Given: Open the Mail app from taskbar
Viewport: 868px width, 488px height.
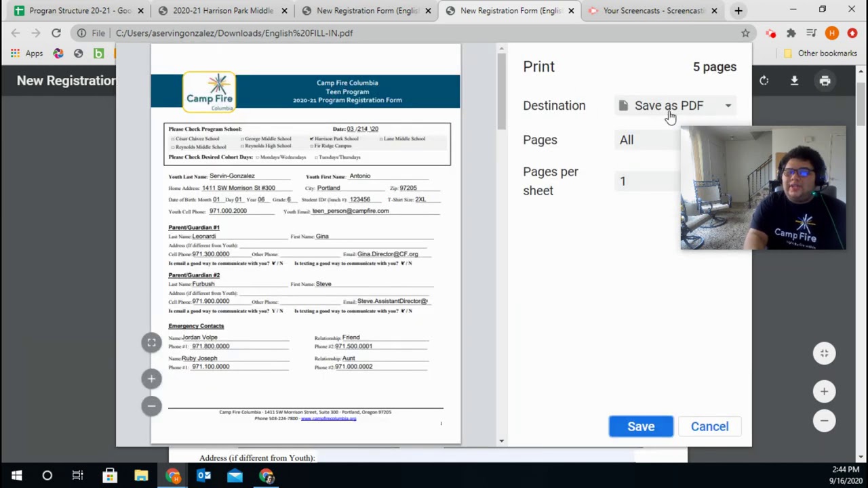Looking at the screenshot, I should tap(235, 476).
